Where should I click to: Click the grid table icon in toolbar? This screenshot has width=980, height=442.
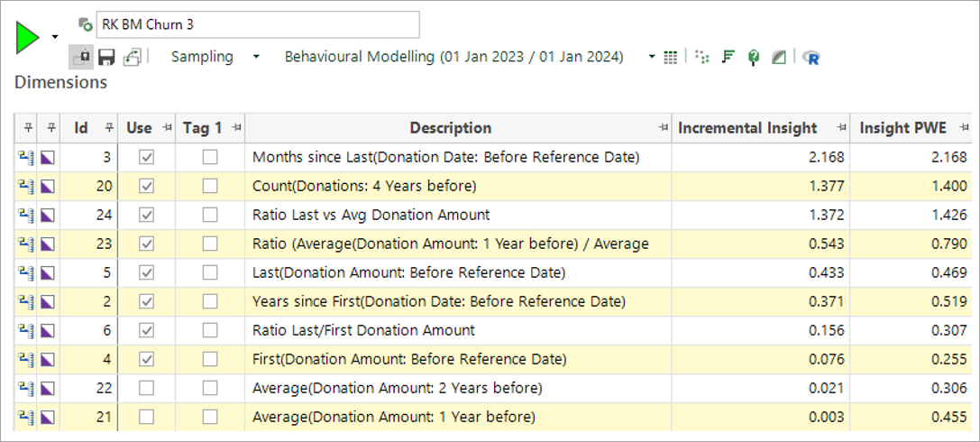click(x=670, y=58)
